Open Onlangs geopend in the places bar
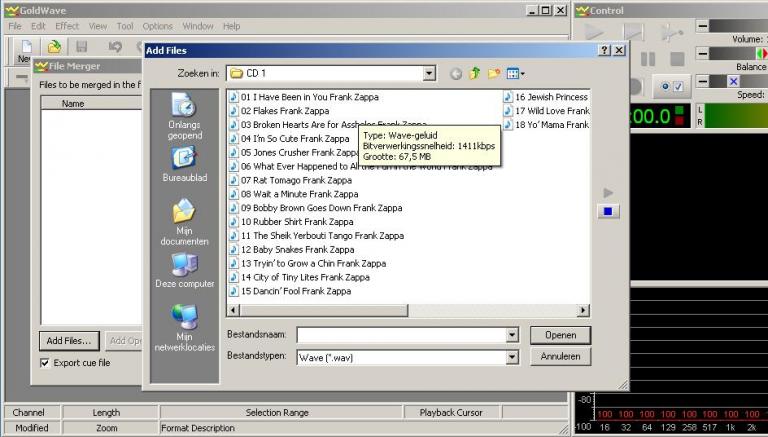Image resolution: width=768 pixels, height=437 pixels. click(x=184, y=116)
